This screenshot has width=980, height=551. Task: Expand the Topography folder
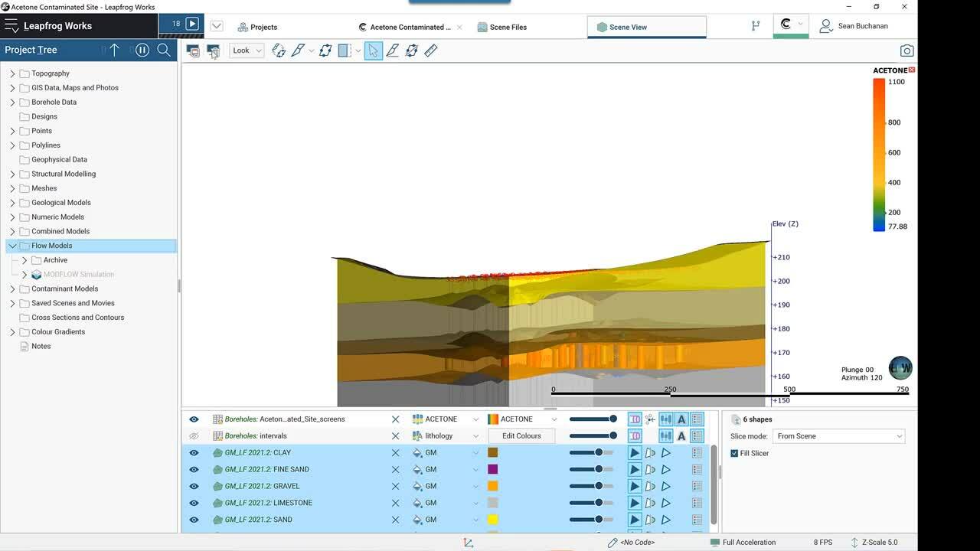(x=12, y=73)
